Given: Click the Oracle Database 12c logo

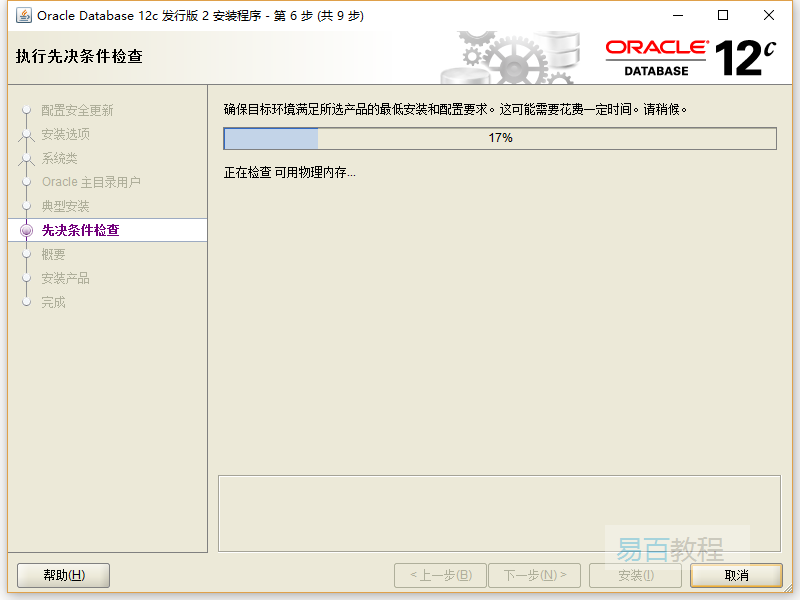Looking at the screenshot, I should tap(690, 58).
